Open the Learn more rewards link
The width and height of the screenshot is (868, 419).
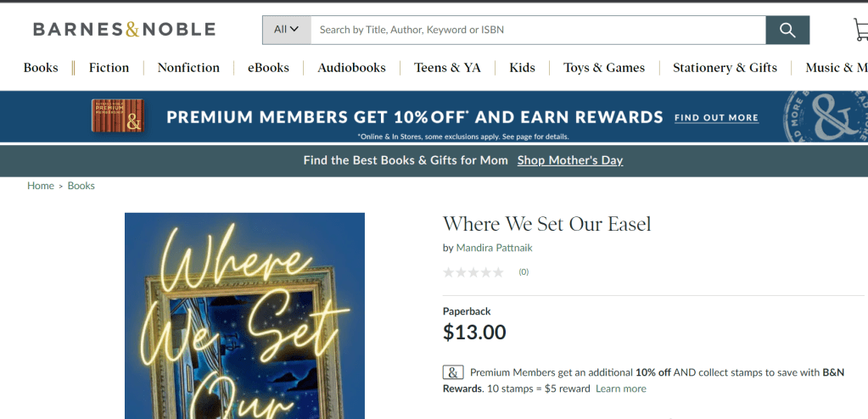(620, 388)
